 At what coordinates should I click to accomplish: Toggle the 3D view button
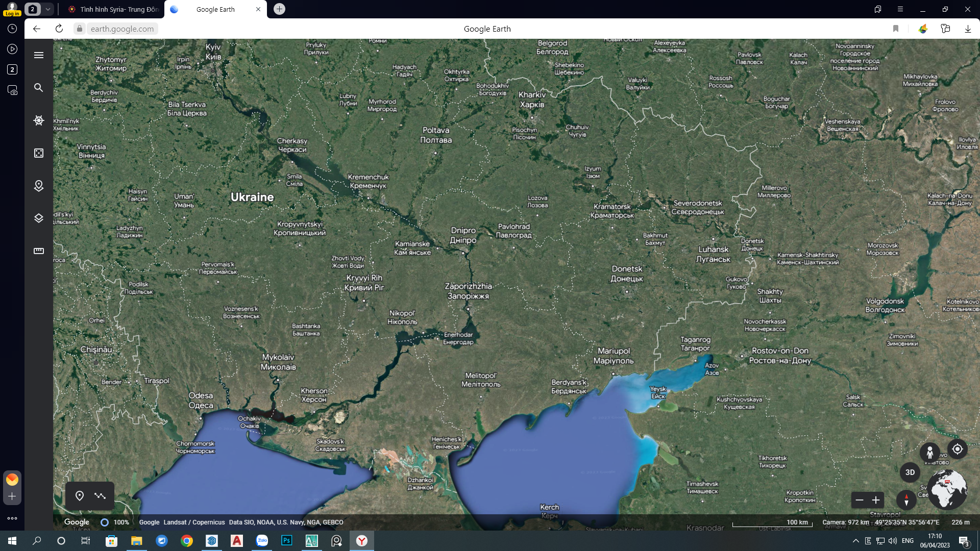point(910,472)
